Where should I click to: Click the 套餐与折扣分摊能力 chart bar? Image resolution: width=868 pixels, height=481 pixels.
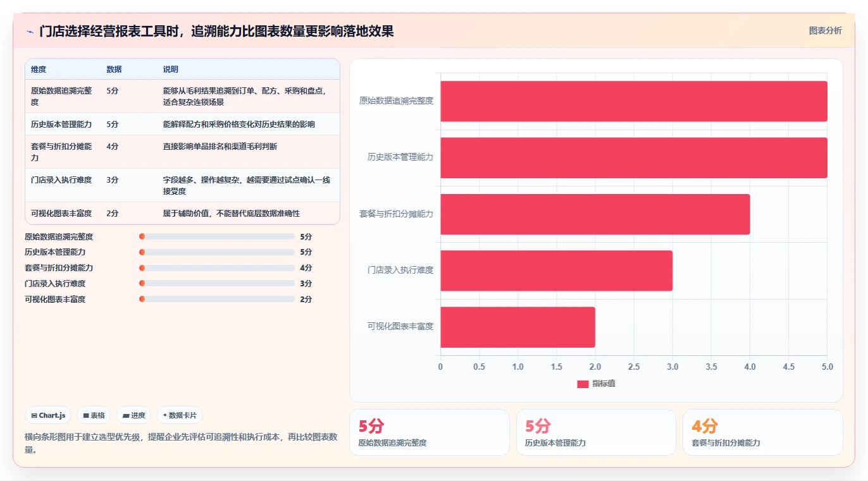tap(595, 214)
